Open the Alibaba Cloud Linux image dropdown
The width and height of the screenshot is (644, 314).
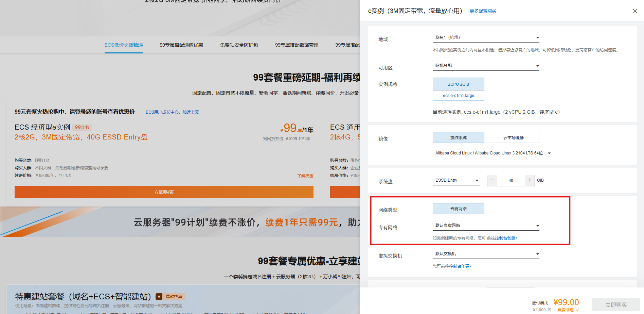point(494,153)
